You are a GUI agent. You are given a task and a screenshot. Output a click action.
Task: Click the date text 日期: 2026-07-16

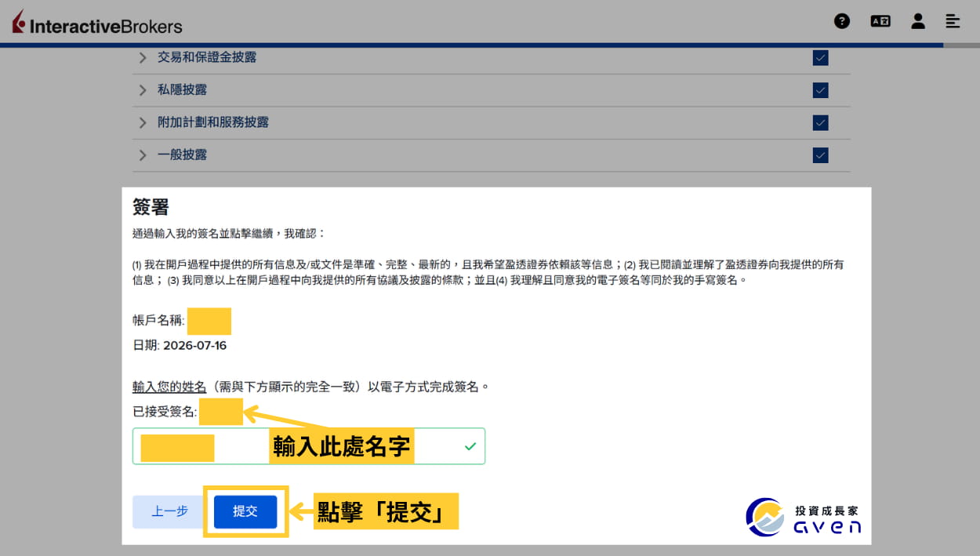pyautogui.click(x=180, y=346)
